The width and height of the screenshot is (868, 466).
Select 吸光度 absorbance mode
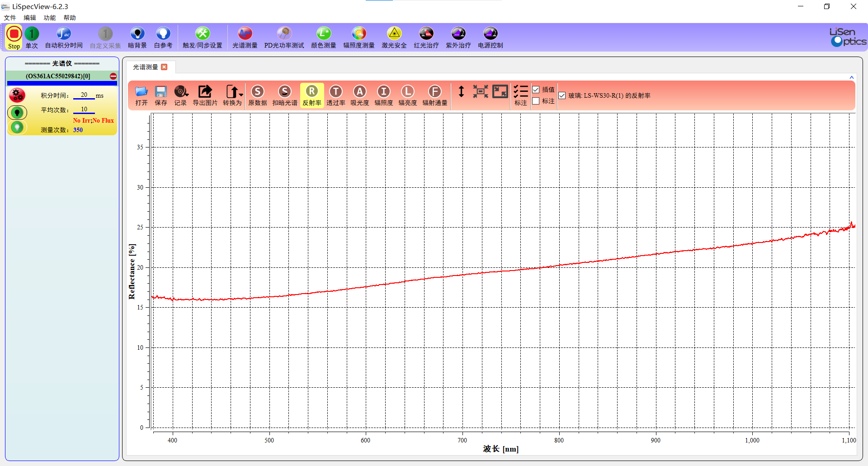pyautogui.click(x=359, y=92)
